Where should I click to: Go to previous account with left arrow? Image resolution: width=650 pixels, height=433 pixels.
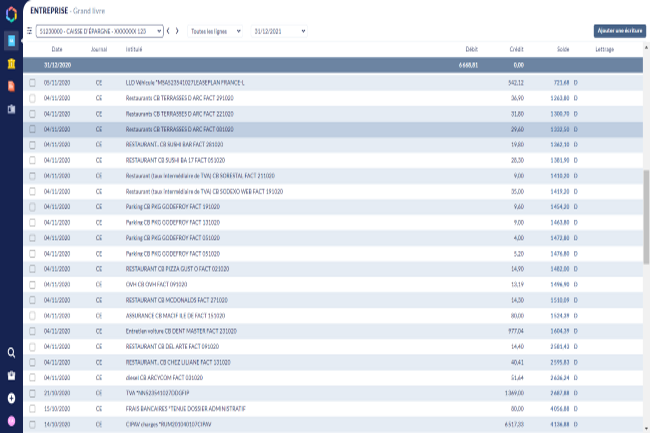click(x=167, y=31)
